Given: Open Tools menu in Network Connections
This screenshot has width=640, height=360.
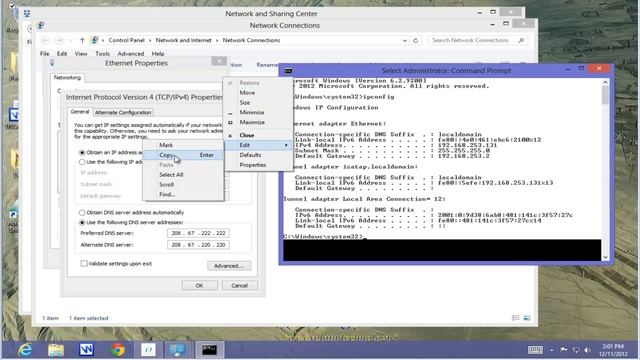Looking at the screenshot, I should click(102, 53).
